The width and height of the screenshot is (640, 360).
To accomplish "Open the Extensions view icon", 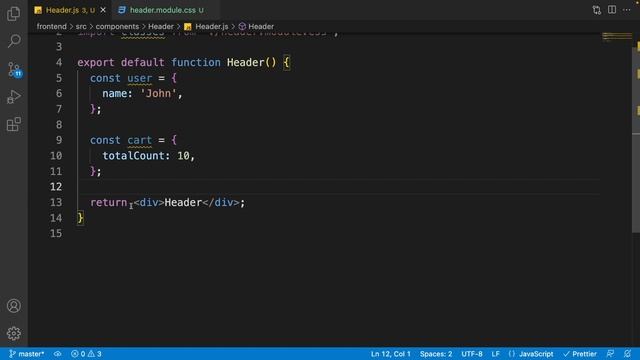I will pos(14,124).
